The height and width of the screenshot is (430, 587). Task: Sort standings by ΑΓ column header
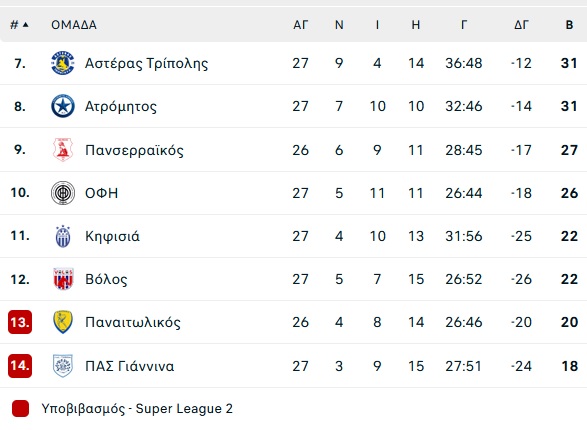[301, 25]
